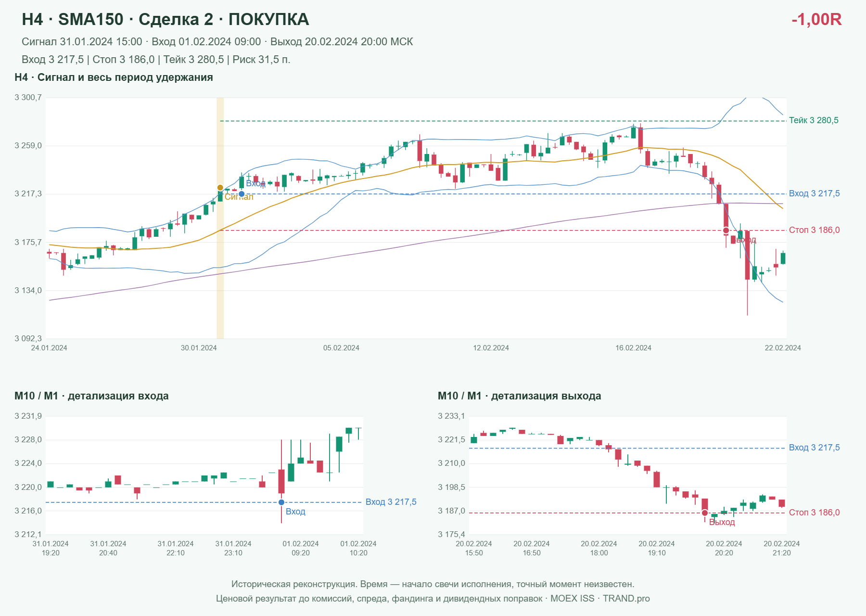Click the 05.02.2024 date axis label
The height and width of the screenshot is (616, 866).
pos(341,348)
